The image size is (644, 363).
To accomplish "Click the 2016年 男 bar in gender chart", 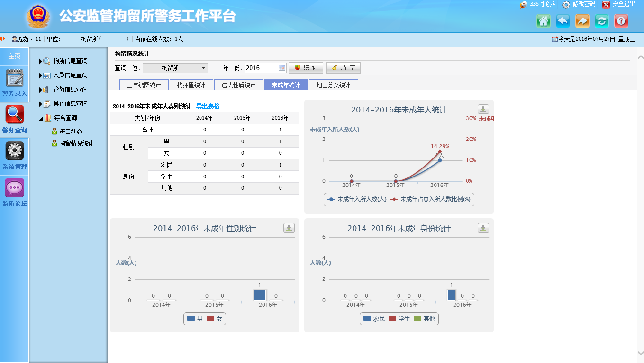I will point(260,295).
